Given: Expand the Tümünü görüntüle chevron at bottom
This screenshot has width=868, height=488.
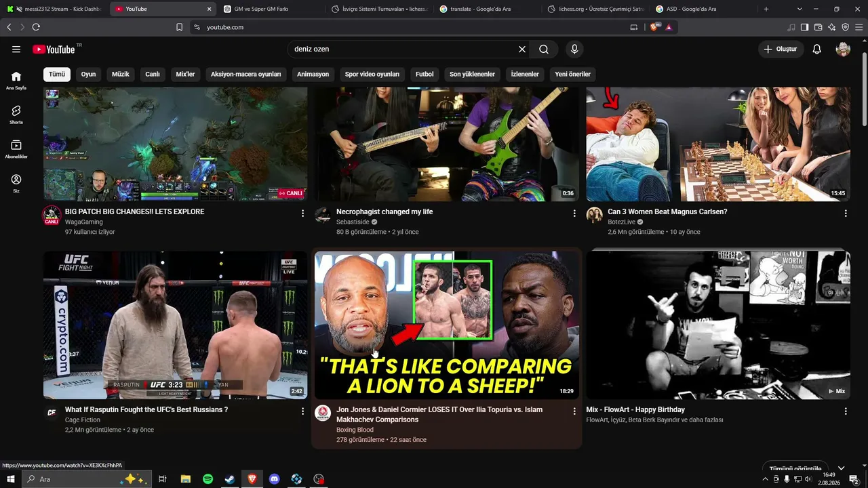Looking at the screenshot, I should [842, 468].
